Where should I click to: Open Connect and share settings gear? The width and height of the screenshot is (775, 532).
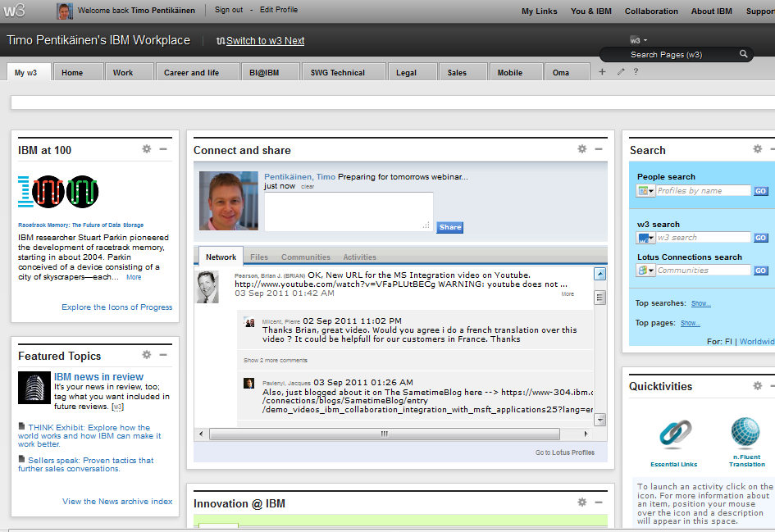click(582, 148)
